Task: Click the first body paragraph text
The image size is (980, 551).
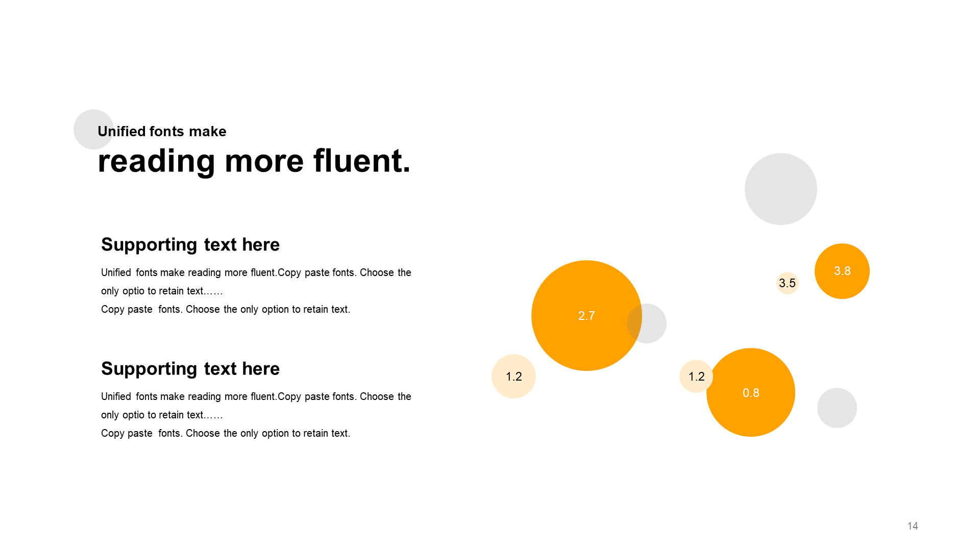Action: click(x=256, y=291)
